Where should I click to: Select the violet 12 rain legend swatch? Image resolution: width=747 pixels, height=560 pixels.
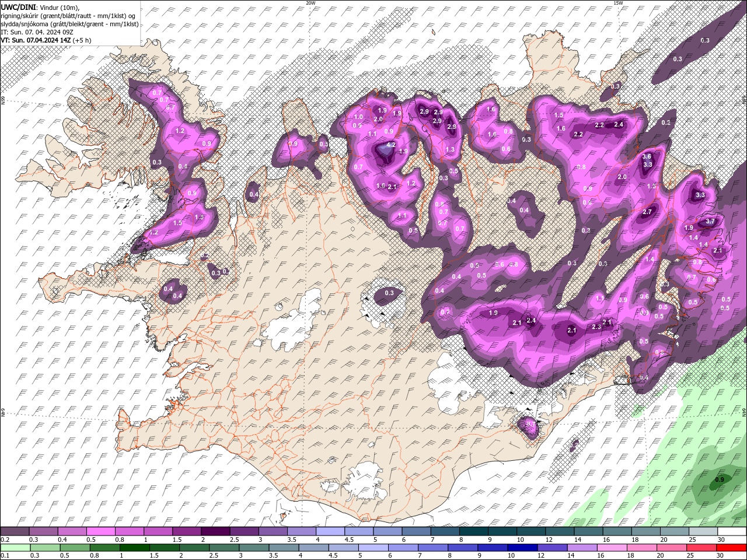tap(552, 547)
